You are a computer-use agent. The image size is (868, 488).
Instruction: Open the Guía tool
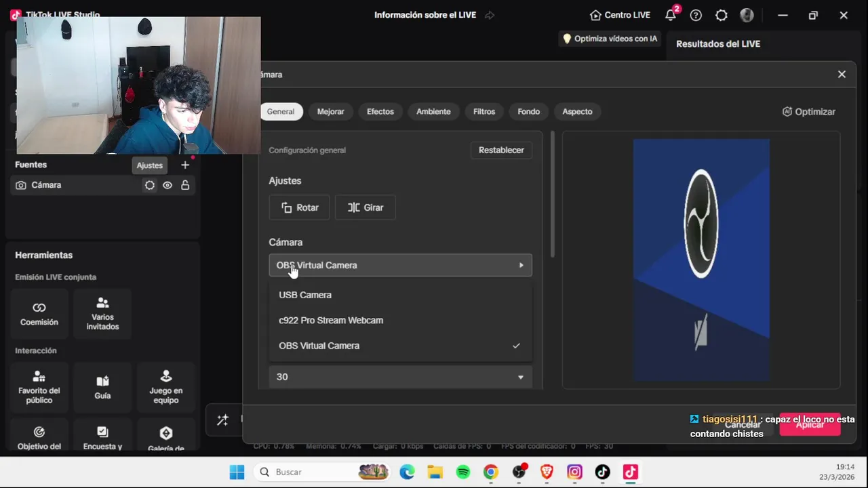pyautogui.click(x=102, y=387)
